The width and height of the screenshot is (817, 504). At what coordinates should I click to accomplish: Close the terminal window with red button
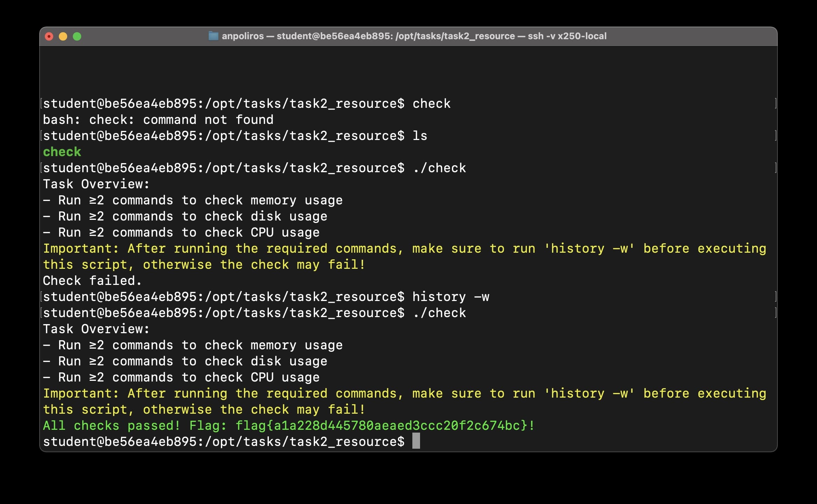tap(49, 36)
